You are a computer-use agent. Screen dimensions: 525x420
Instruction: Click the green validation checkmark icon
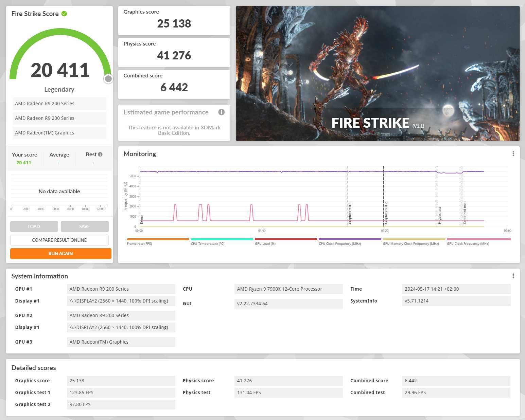point(64,14)
